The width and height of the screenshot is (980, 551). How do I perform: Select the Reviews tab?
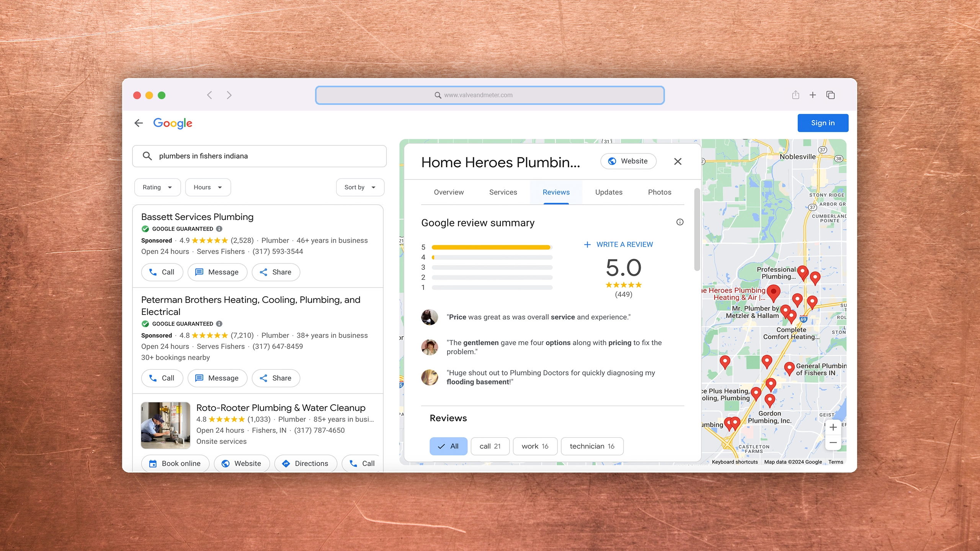(x=556, y=192)
